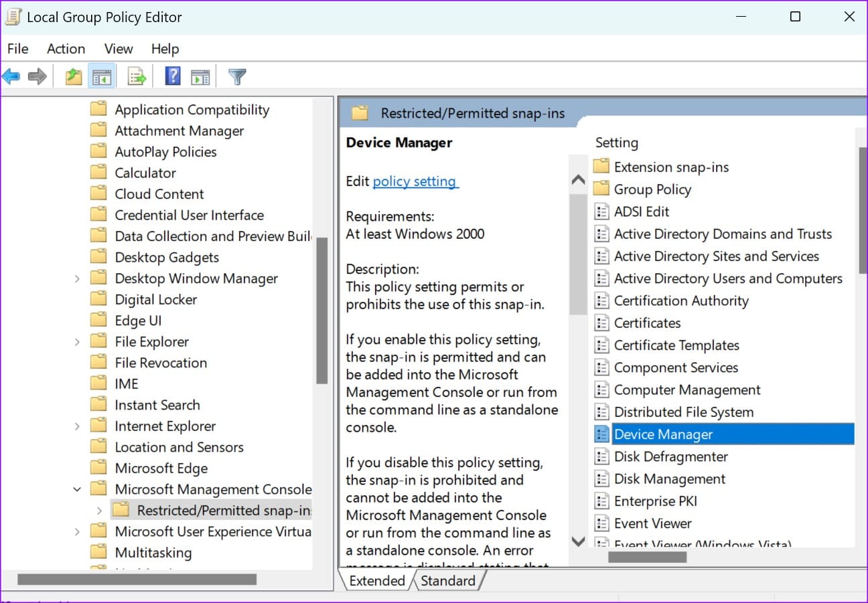
Task: Click the scroll-down arrow in the Setting list
Action: pos(577,541)
